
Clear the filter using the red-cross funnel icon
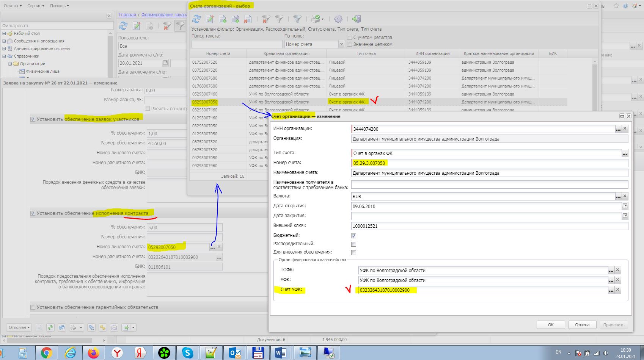(x=266, y=19)
